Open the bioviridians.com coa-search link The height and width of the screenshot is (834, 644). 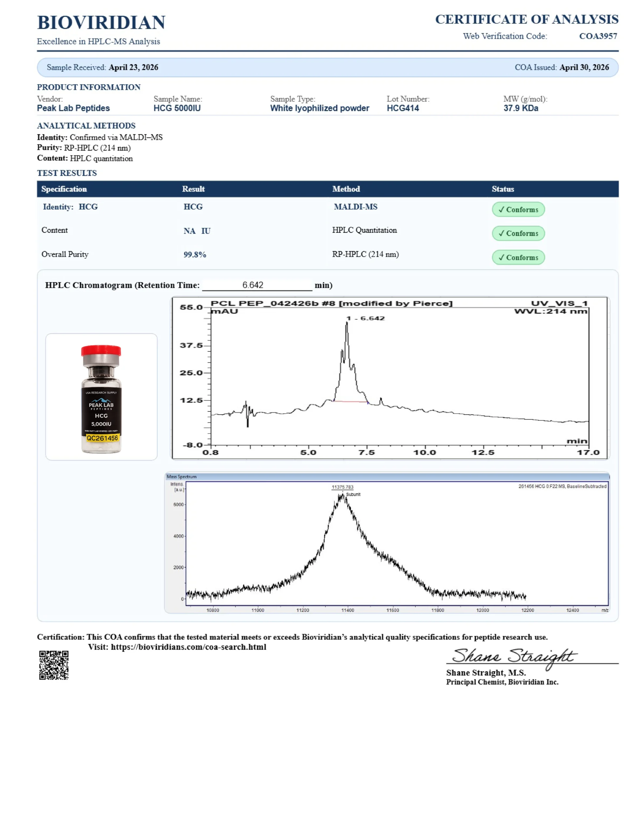coord(189,647)
